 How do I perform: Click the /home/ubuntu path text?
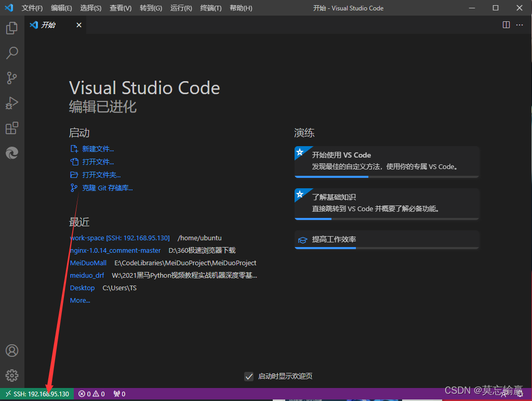click(199, 238)
